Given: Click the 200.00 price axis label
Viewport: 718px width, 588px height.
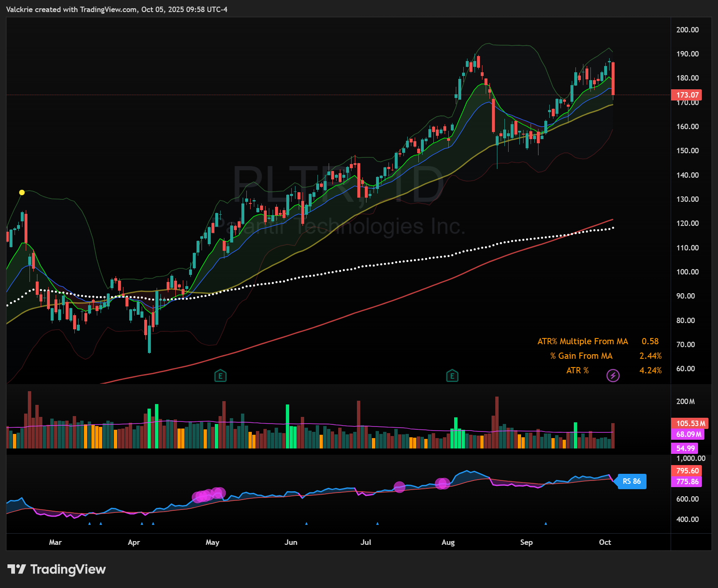Looking at the screenshot, I should 687,30.
